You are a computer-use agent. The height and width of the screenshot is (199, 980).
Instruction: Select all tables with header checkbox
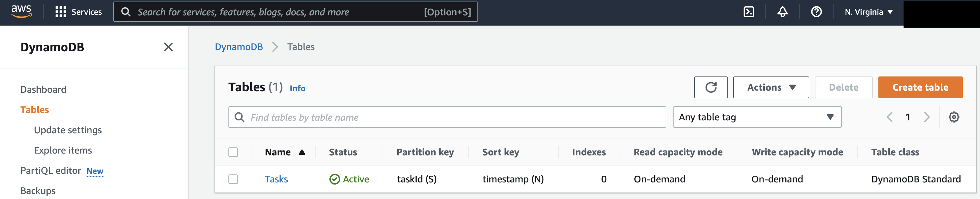tap(233, 152)
